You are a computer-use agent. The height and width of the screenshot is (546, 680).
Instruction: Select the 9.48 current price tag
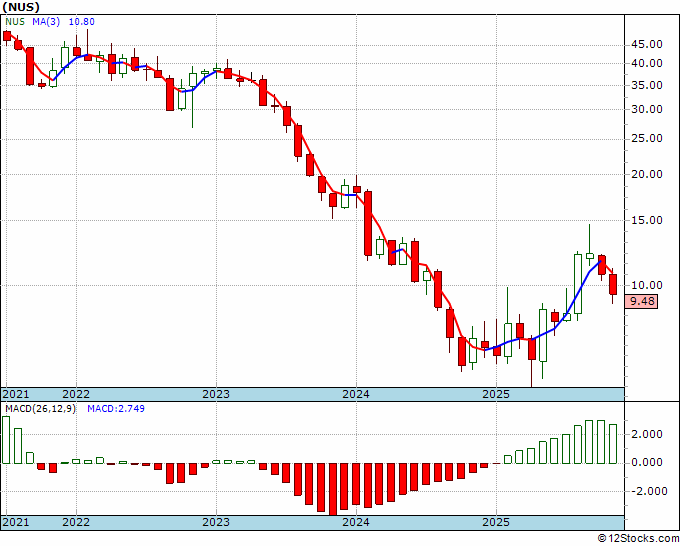[x=641, y=301]
